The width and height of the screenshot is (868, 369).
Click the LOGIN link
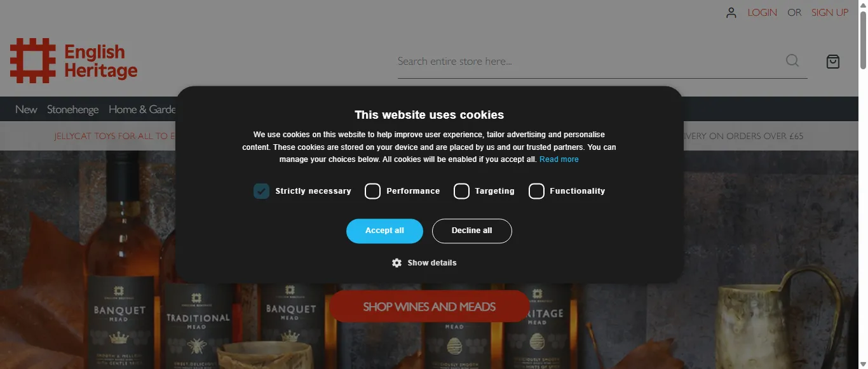point(762,13)
